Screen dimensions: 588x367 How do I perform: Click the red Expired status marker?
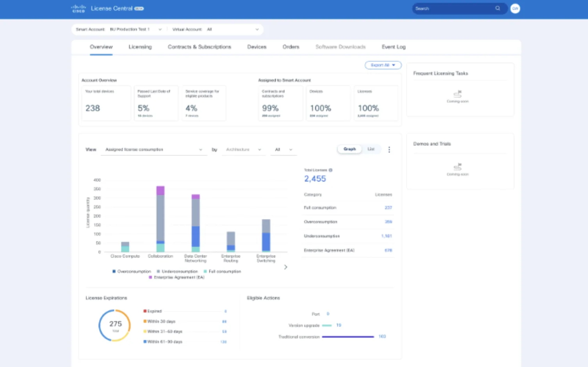tap(145, 311)
